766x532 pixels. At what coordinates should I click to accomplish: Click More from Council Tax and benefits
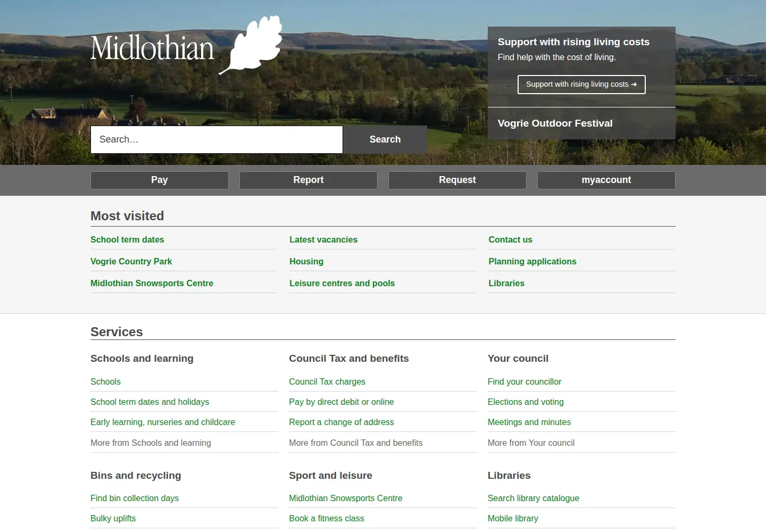pos(356,443)
